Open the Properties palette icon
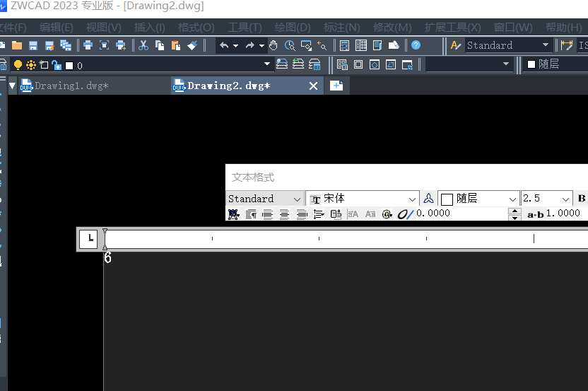Image resolution: width=588 pixels, height=391 pixels. [x=344, y=45]
